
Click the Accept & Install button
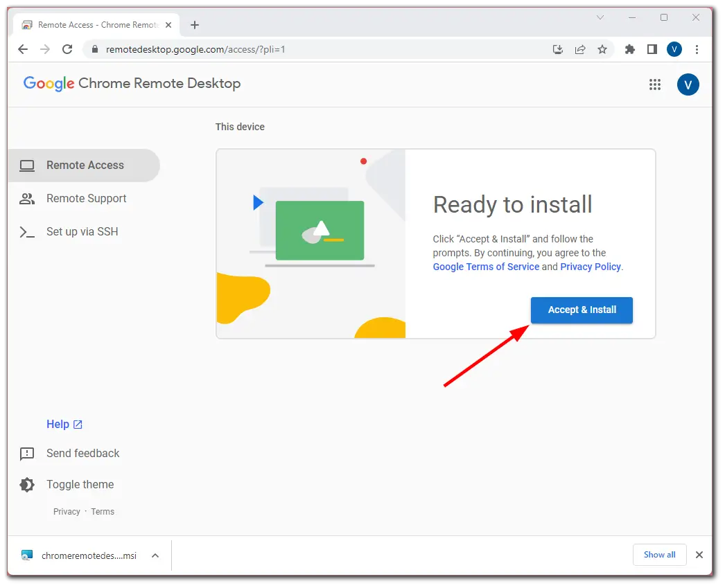582,310
